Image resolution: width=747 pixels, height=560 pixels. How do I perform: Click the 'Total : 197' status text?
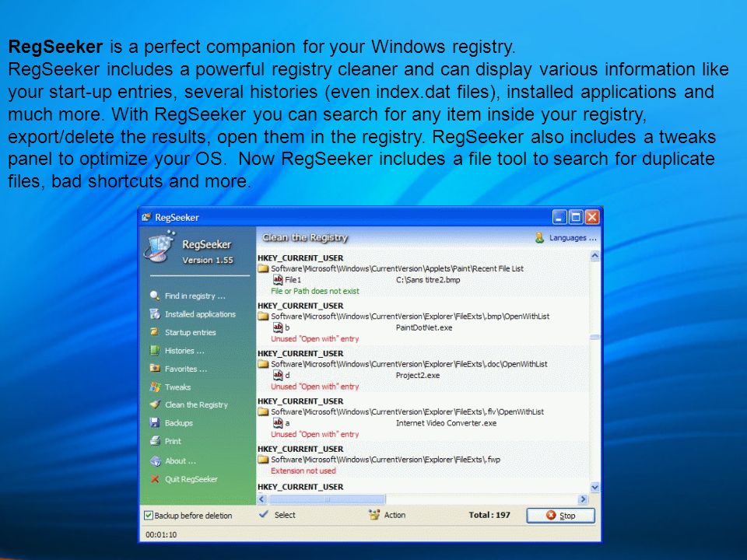coord(489,515)
